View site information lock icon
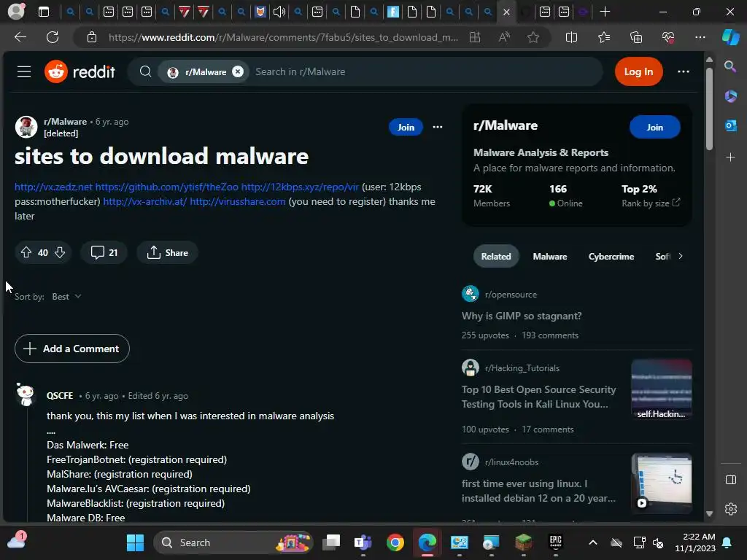 92,37
